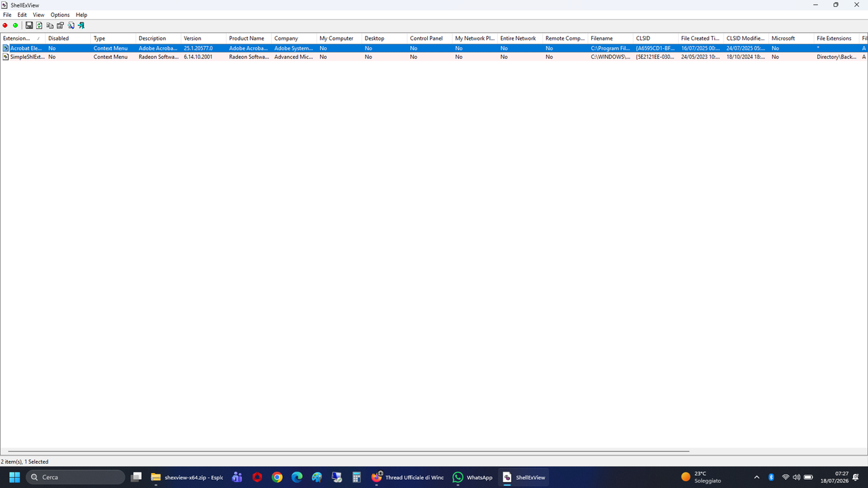Click the horizontal scrollbar thumb
Image resolution: width=868 pixels, height=488 pixels.
coord(349,451)
